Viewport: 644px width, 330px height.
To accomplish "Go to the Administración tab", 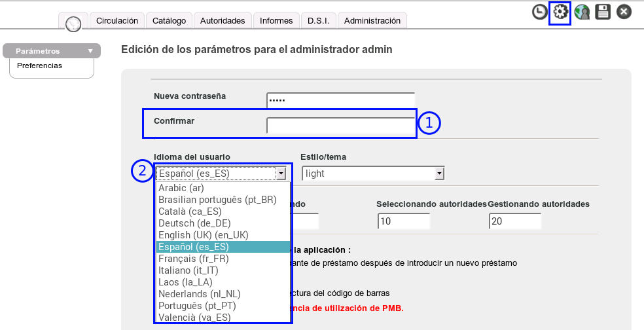I will tap(372, 21).
